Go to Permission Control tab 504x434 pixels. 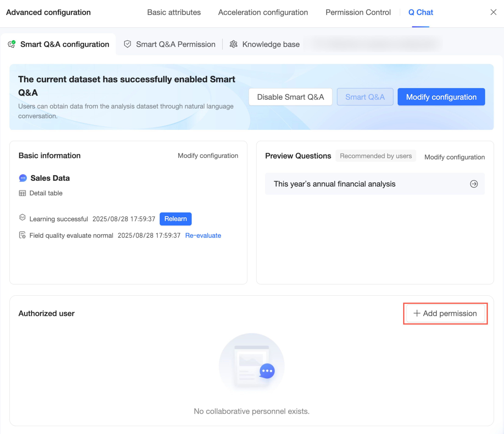point(358,12)
